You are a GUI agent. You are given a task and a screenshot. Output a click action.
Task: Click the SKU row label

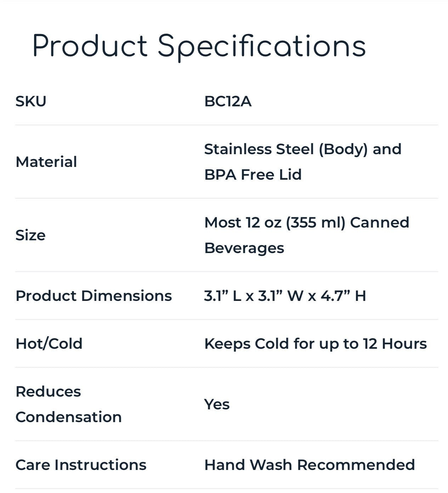click(31, 101)
